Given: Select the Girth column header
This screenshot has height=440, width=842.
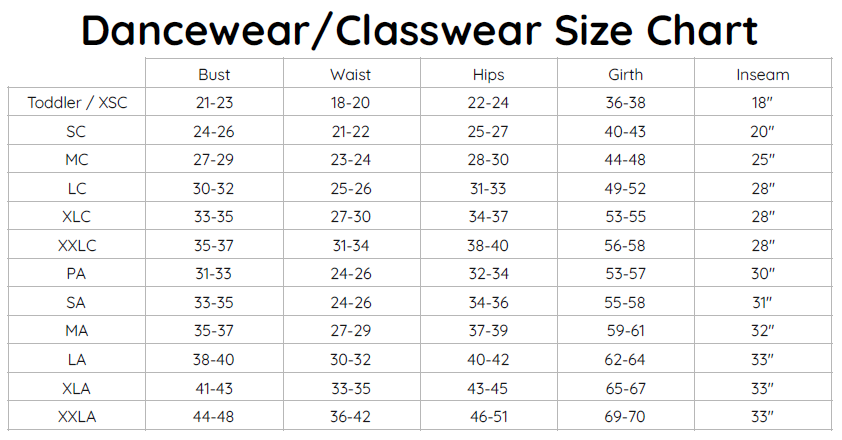Looking at the screenshot, I should [x=625, y=74].
